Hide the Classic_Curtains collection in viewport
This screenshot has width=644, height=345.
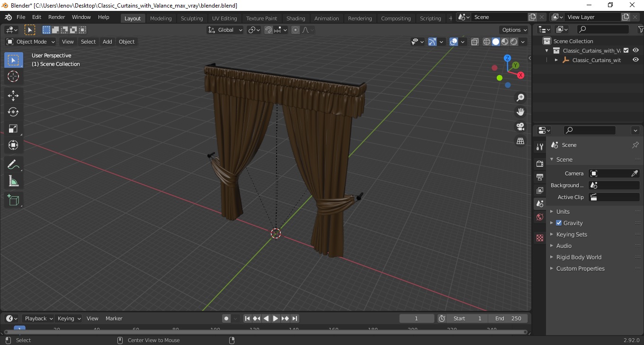635,50
